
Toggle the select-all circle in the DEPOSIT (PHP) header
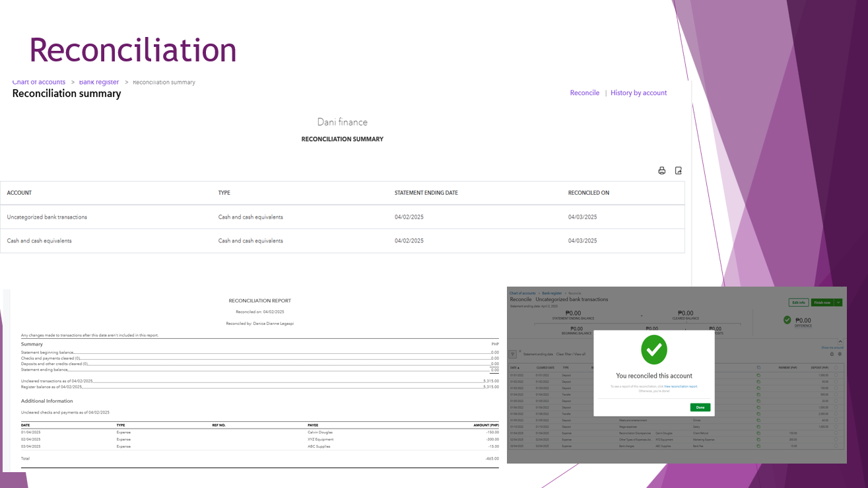click(x=837, y=367)
